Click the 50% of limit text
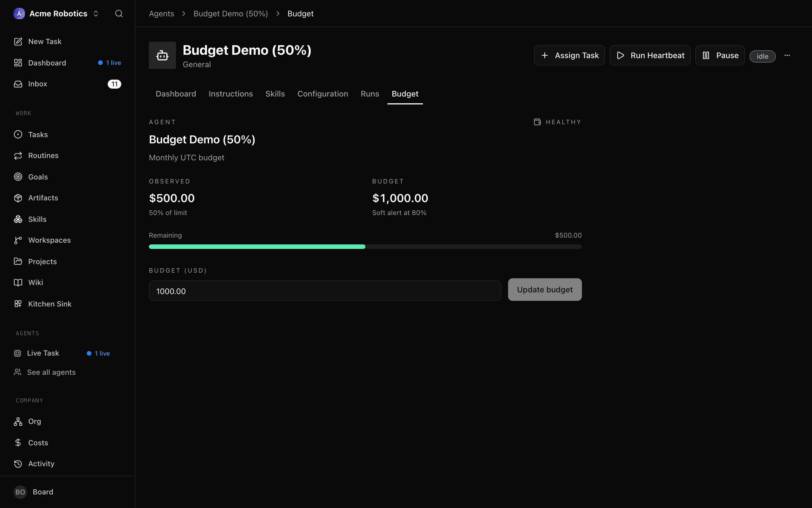The height and width of the screenshot is (508, 812). click(x=168, y=213)
